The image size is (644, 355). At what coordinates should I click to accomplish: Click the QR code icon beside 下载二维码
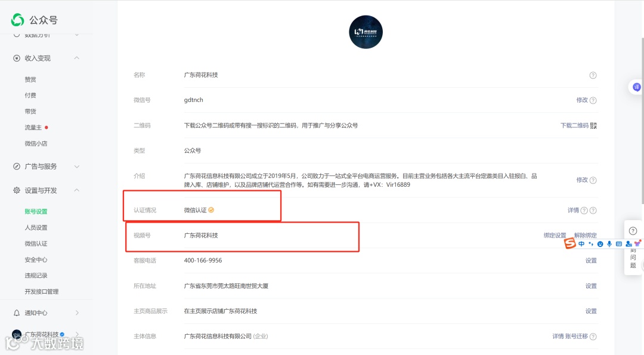click(593, 125)
